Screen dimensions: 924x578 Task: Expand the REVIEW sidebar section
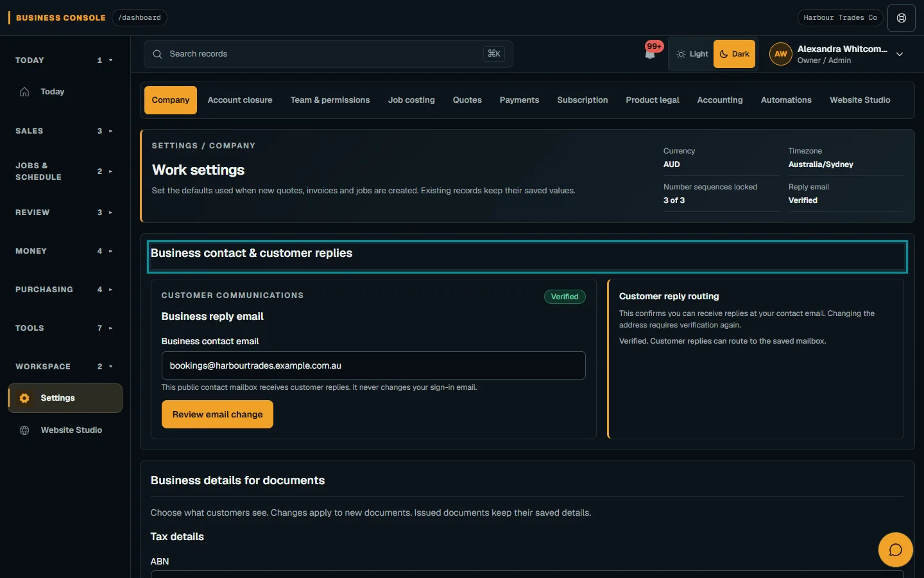tap(64, 213)
